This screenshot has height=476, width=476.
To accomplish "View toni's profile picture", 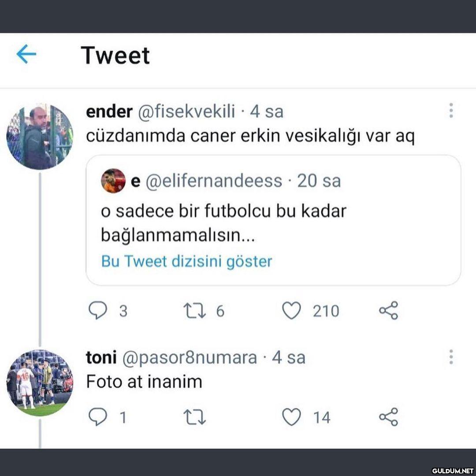I will pyautogui.click(x=40, y=383).
